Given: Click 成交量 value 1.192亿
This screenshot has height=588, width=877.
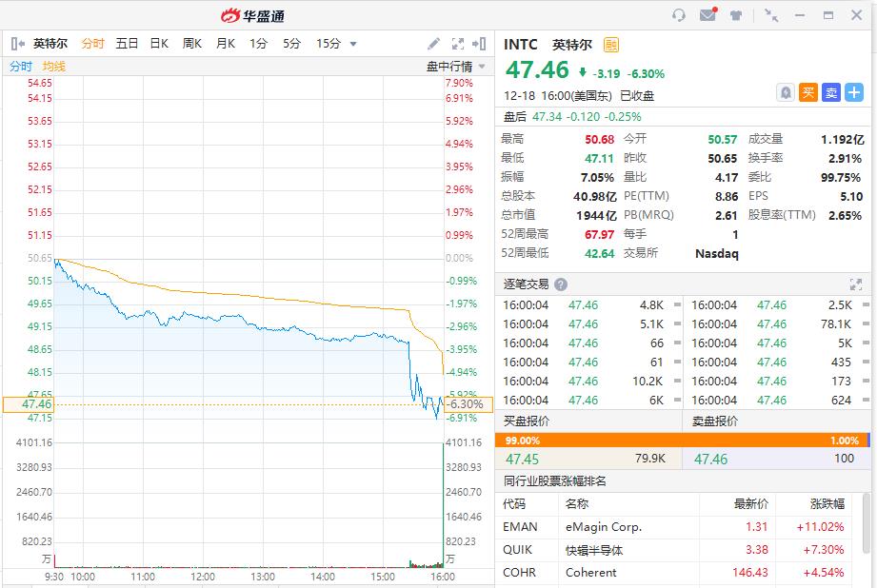Looking at the screenshot, I should (x=843, y=140).
